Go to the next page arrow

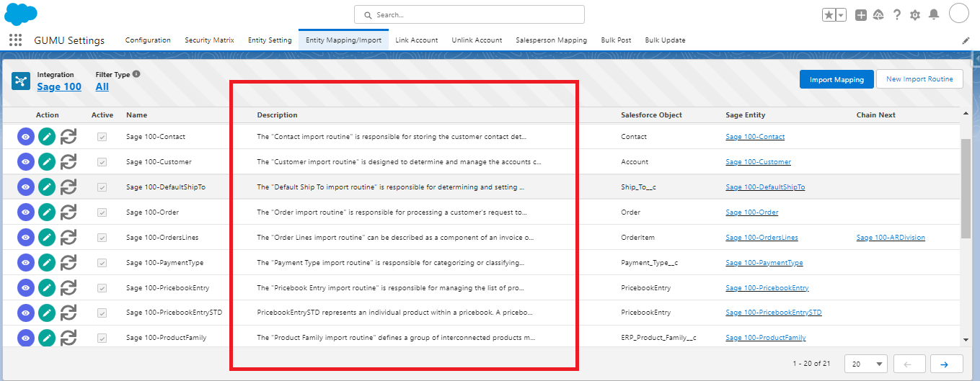(x=945, y=364)
